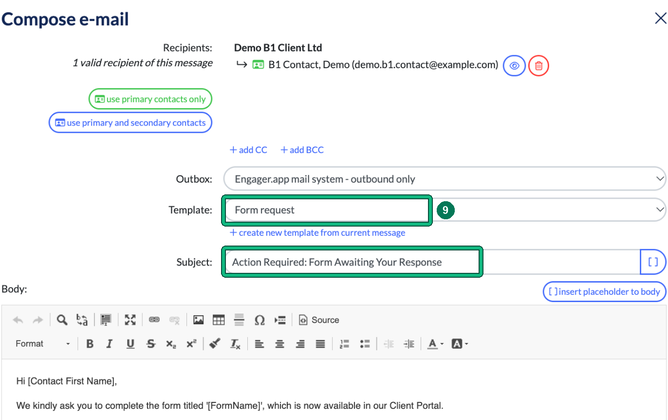The image size is (668, 420).
Task: Maximize the editor to full screen
Action: point(130,320)
